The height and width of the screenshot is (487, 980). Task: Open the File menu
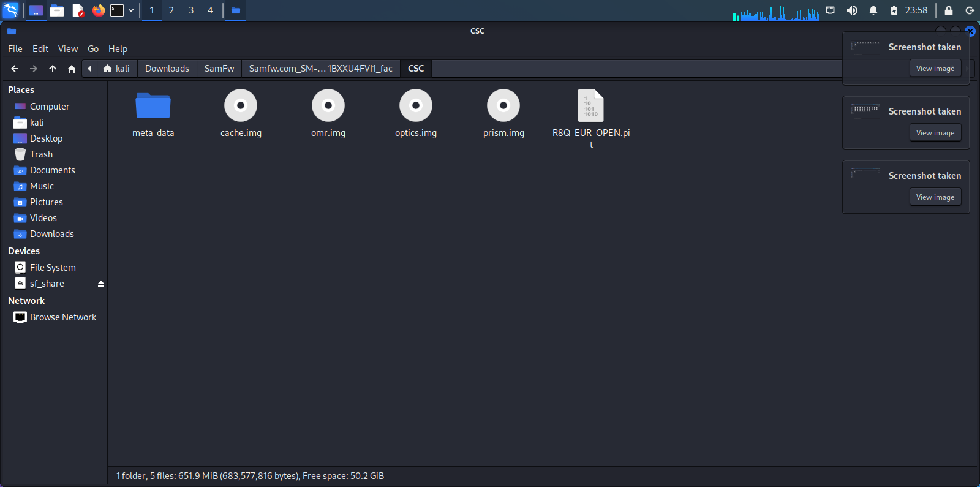pyautogui.click(x=15, y=49)
